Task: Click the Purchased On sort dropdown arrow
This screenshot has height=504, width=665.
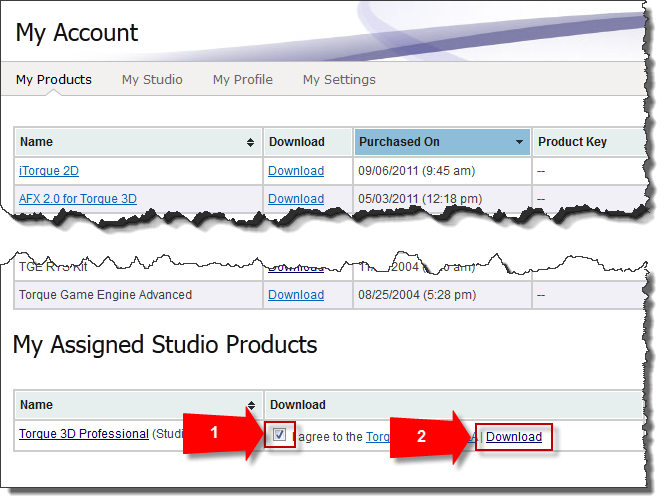Action: coord(519,142)
